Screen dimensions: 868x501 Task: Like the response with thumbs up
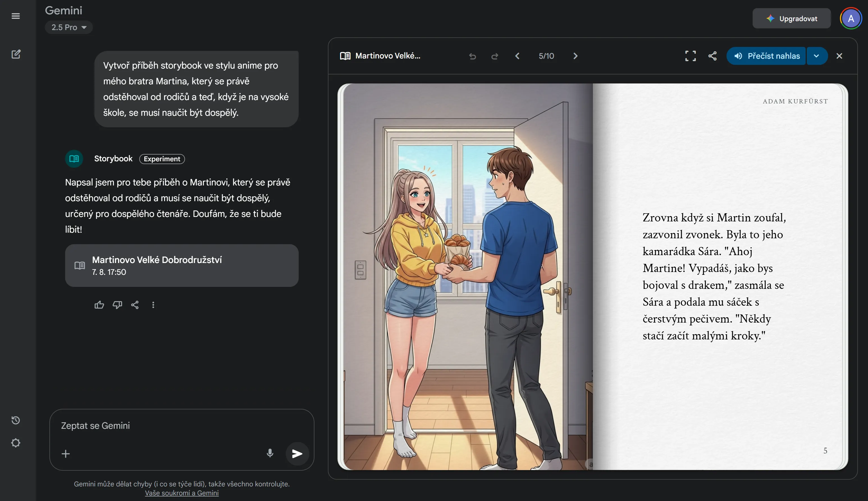pyautogui.click(x=99, y=305)
